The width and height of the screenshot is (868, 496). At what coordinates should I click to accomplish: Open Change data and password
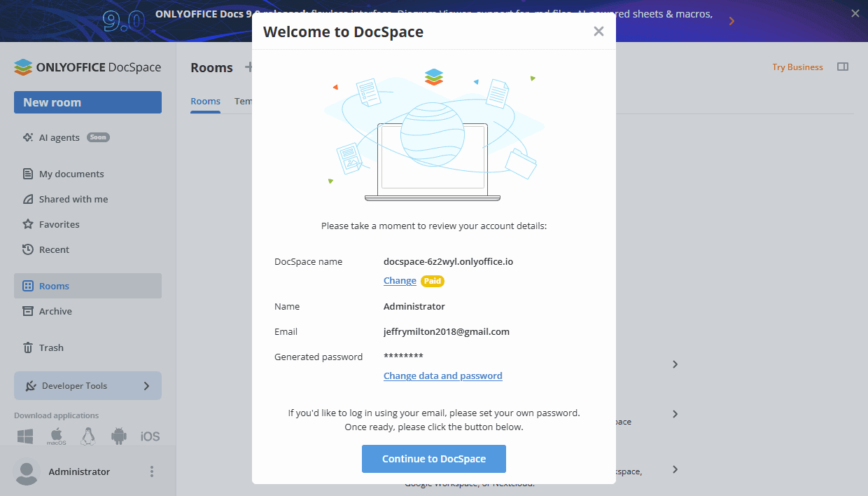click(x=442, y=376)
